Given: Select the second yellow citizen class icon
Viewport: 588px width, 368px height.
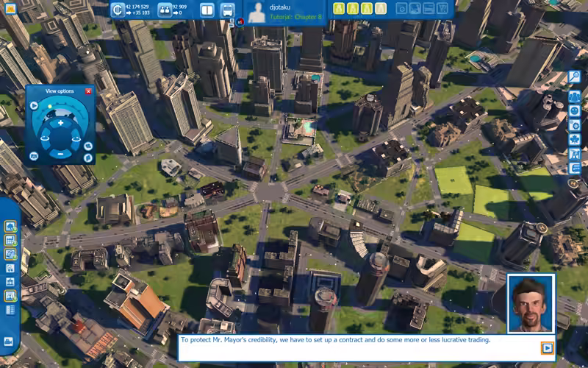Looking at the screenshot, I should [x=353, y=9].
